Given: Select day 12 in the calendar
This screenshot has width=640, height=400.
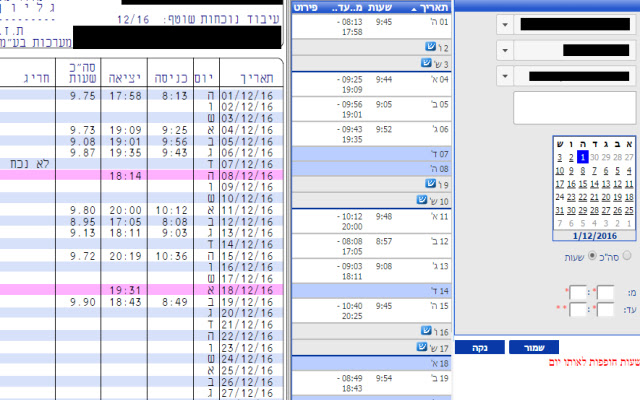Looking at the screenshot, I should coord(618,184).
